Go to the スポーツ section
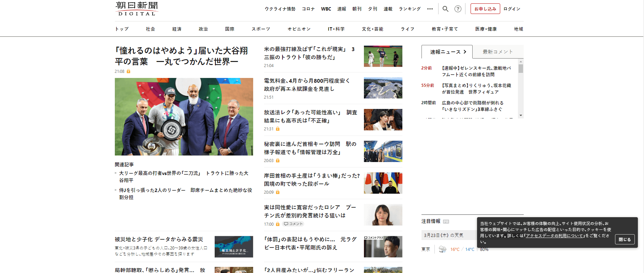The width and height of the screenshot is (644, 273). click(x=261, y=29)
